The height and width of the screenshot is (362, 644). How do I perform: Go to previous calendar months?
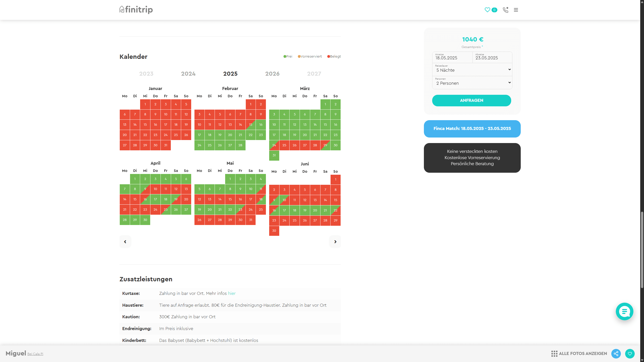pos(125,242)
